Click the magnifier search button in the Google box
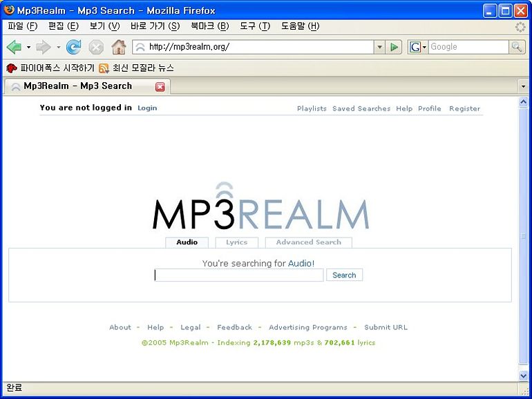The width and height of the screenshot is (532, 399). tap(516, 47)
